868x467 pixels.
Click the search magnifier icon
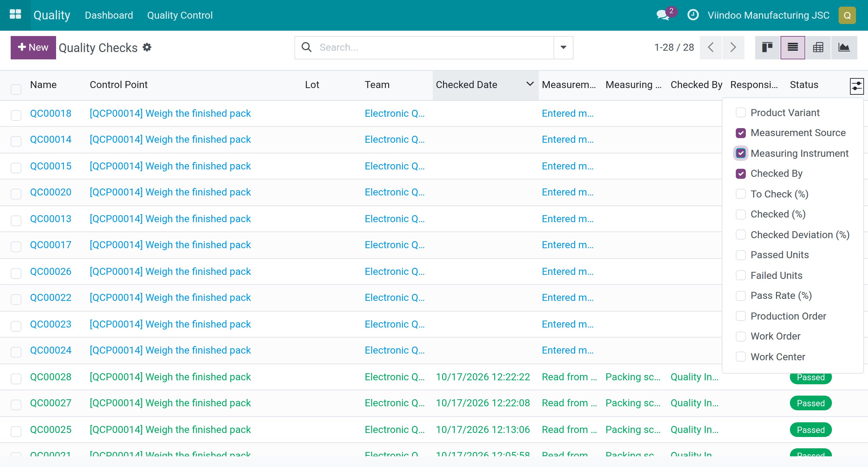click(x=306, y=47)
